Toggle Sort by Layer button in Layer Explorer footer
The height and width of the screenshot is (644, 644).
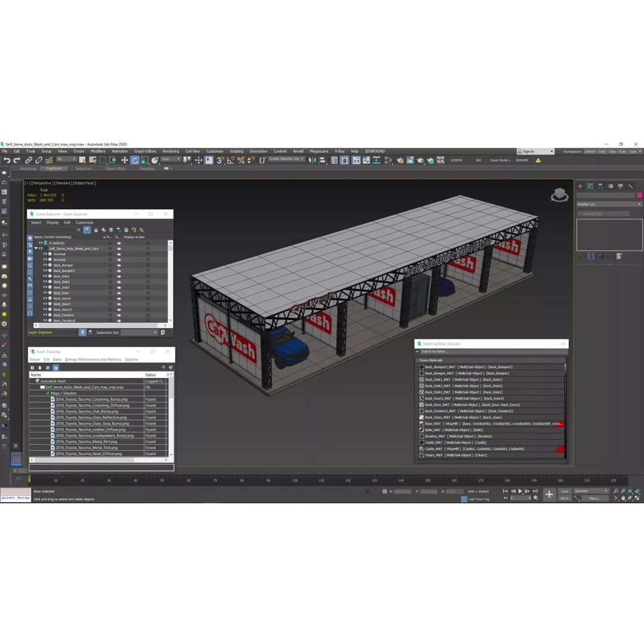point(82,332)
